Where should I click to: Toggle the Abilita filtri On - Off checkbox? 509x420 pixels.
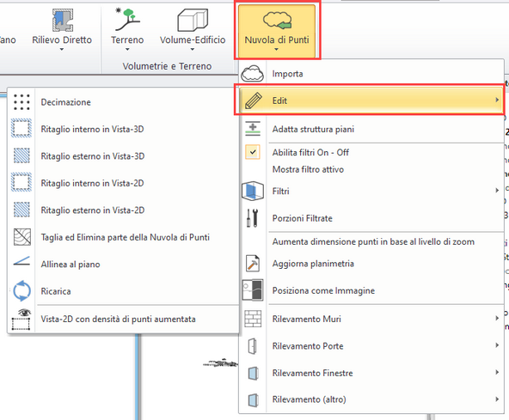(253, 152)
